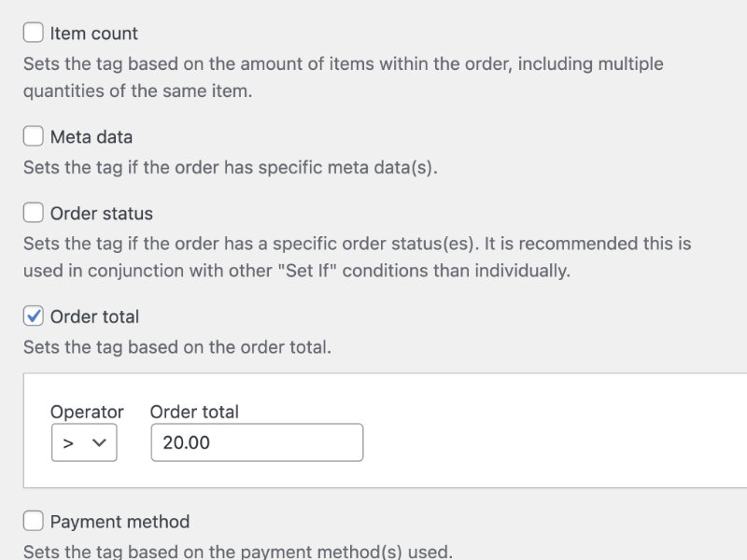Viewport: 747px width, 560px height.
Task: Uncheck the Order total checkbox
Action: 34,316
